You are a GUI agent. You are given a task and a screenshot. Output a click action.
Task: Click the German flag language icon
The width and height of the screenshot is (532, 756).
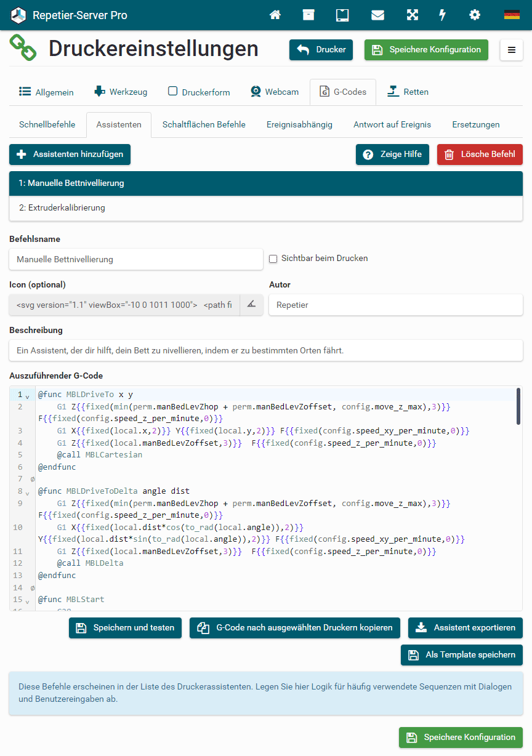point(512,15)
